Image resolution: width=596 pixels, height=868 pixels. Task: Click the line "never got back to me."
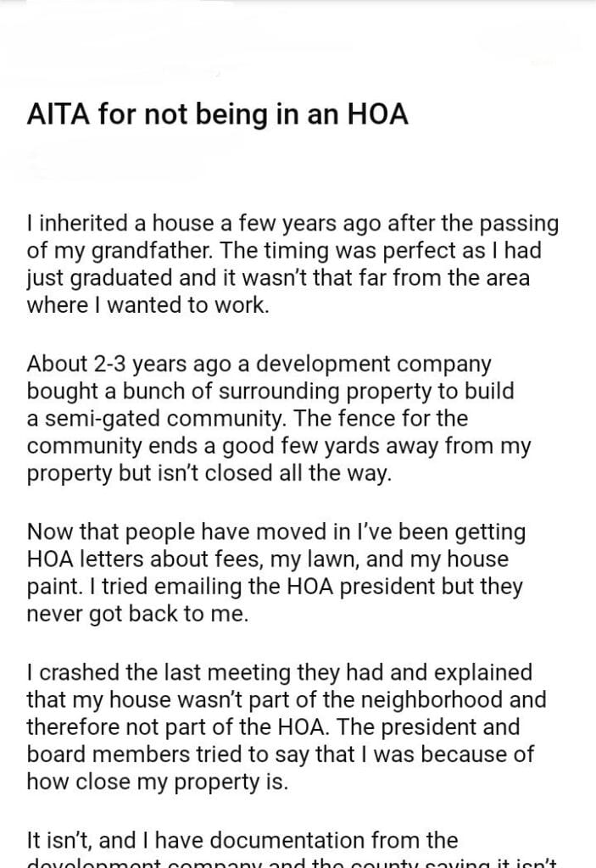[137, 614]
